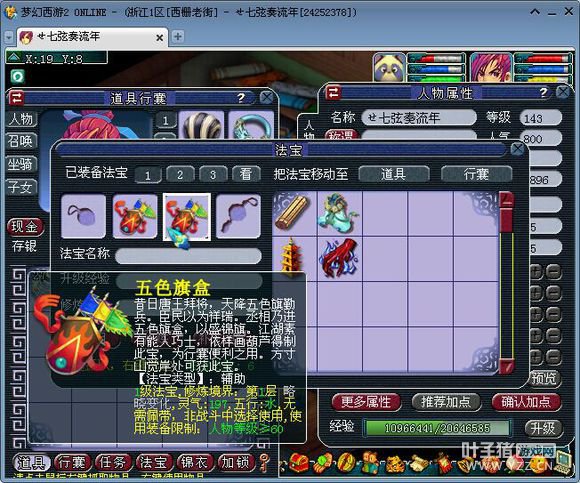The width and height of the screenshot is (580, 483).
Task: Select the teal vase item in 法宝 grid
Action: tap(338, 213)
